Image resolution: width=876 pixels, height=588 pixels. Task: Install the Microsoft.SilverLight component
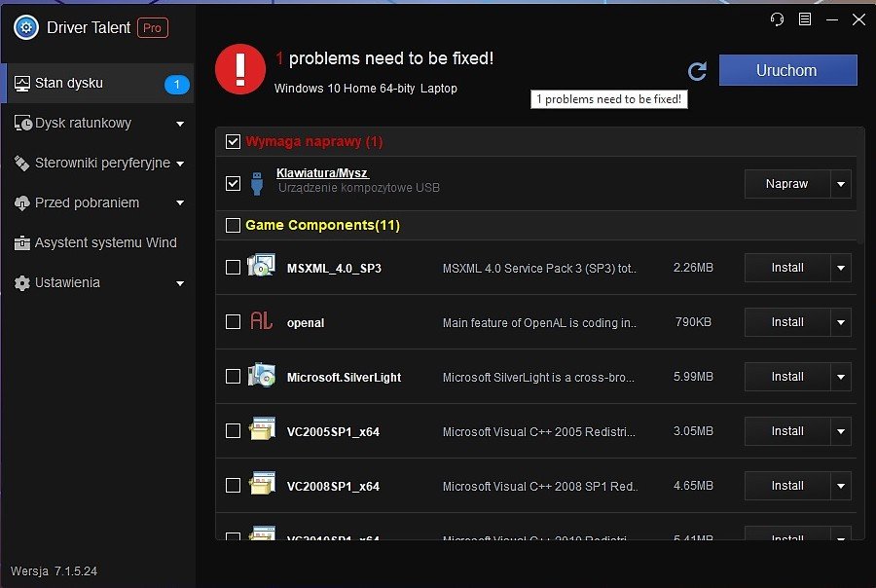pos(787,377)
